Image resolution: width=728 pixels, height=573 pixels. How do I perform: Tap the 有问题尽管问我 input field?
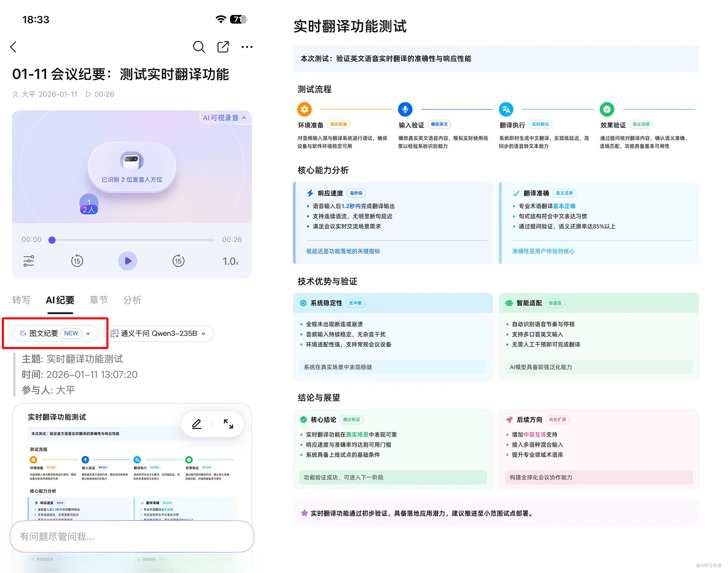coord(132,537)
